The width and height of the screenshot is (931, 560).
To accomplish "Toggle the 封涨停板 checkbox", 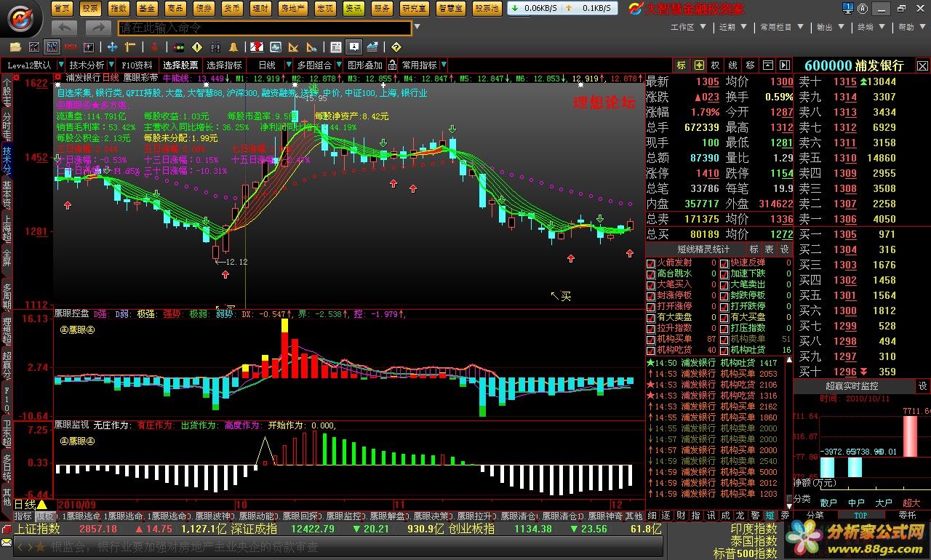I will click(x=651, y=295).
